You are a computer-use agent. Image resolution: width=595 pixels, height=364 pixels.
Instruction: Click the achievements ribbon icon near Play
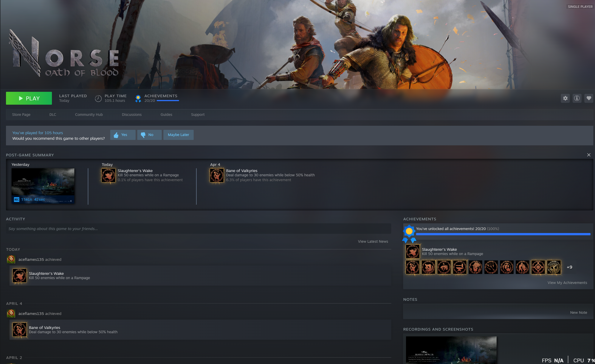click(x=138, y=99)
